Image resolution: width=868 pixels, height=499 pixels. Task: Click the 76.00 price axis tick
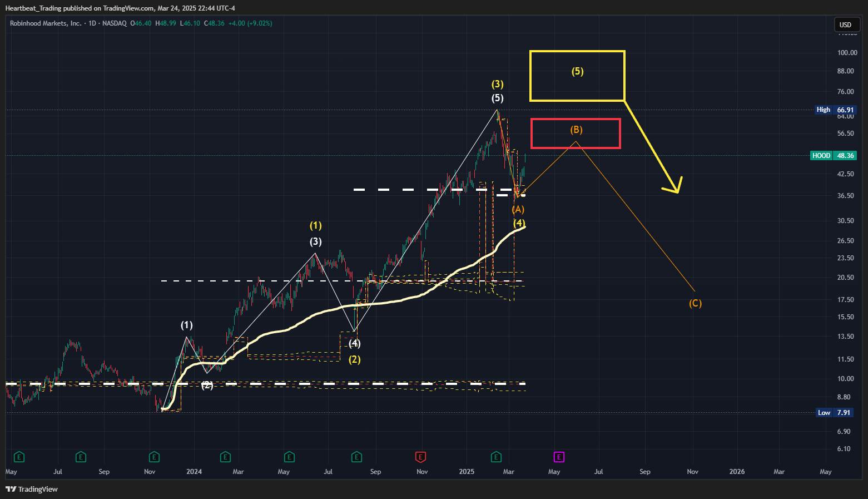pos(846,92)
